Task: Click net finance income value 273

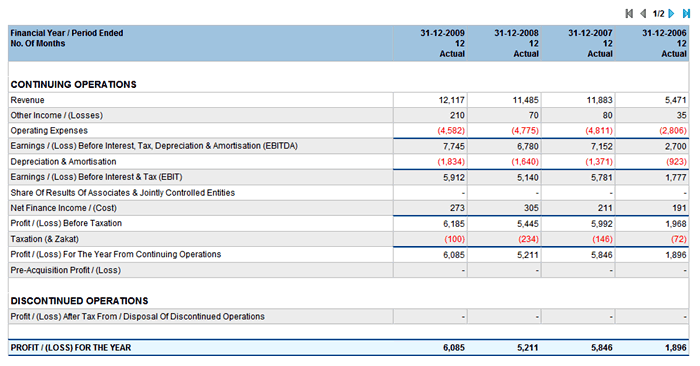Action: pos(457,208)
